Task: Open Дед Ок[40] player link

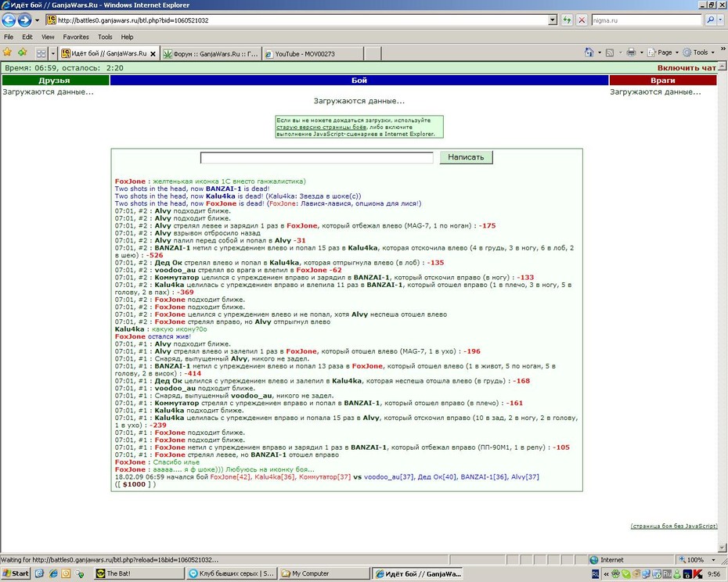Action: (x=437, y=476)
